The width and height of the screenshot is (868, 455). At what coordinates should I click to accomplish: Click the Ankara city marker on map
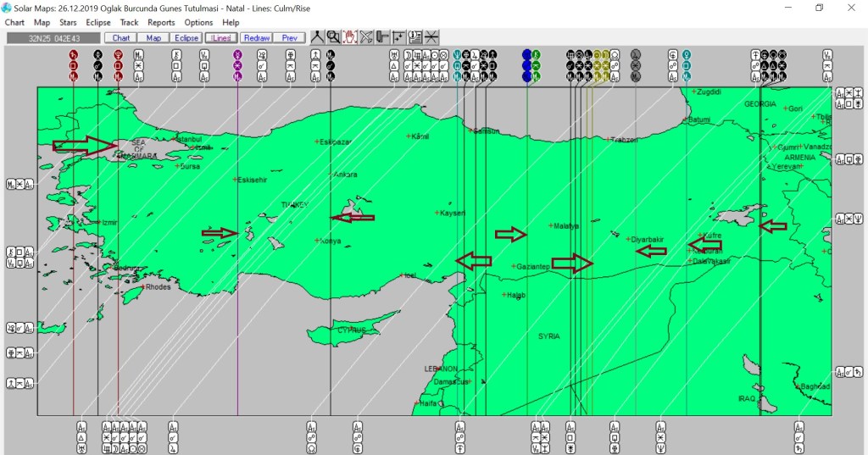pos(334,175)
